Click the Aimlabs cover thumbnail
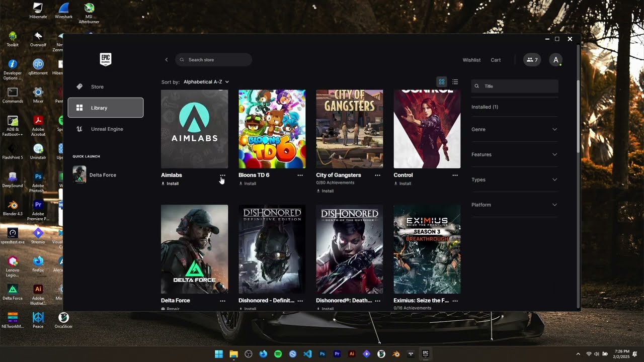Screen dimensions: 644x362 click(x=194, y=129)
